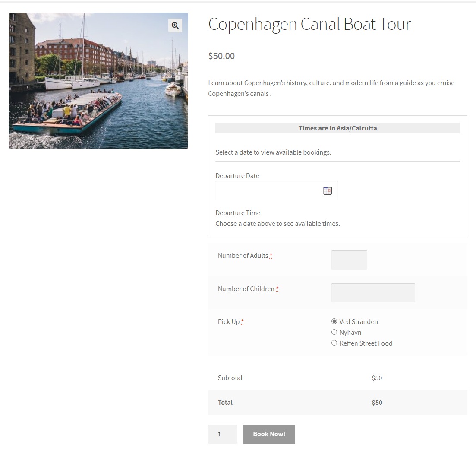This screenshot has height=454, width=476.
Task: Click the Number of Children field
Action: click(x=373, y=293)
